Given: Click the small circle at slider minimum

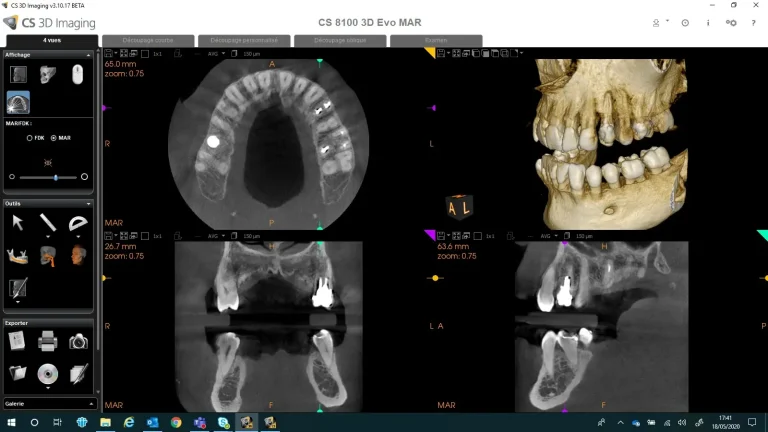Looking at the screenshot, I should (12, 177).
